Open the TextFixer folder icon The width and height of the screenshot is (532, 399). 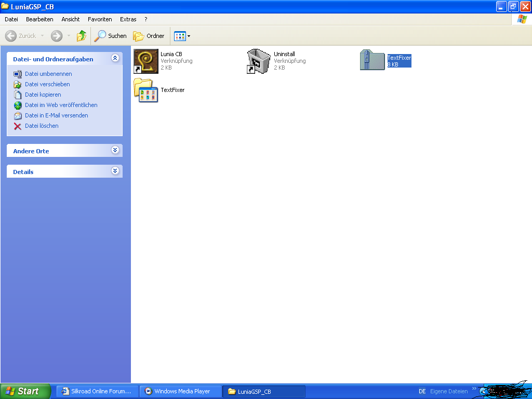tap(145, 90)
